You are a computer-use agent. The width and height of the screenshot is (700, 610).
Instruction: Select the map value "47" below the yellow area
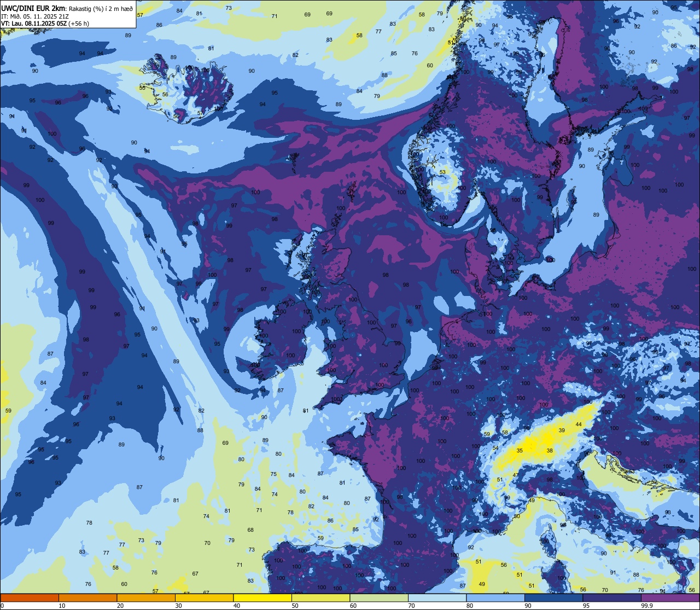[515, 475]
